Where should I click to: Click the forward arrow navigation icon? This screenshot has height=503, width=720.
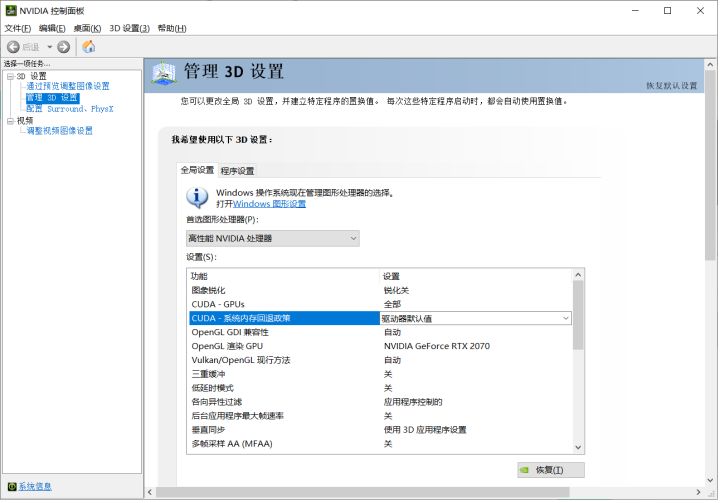(63, 46)
